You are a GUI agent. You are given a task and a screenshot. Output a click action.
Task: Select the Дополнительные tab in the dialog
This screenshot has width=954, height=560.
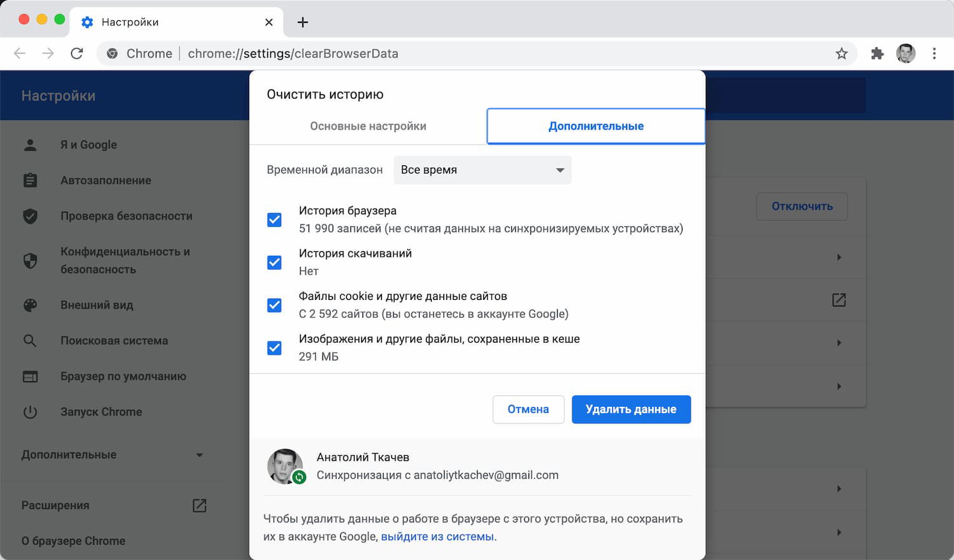point(596,126)
